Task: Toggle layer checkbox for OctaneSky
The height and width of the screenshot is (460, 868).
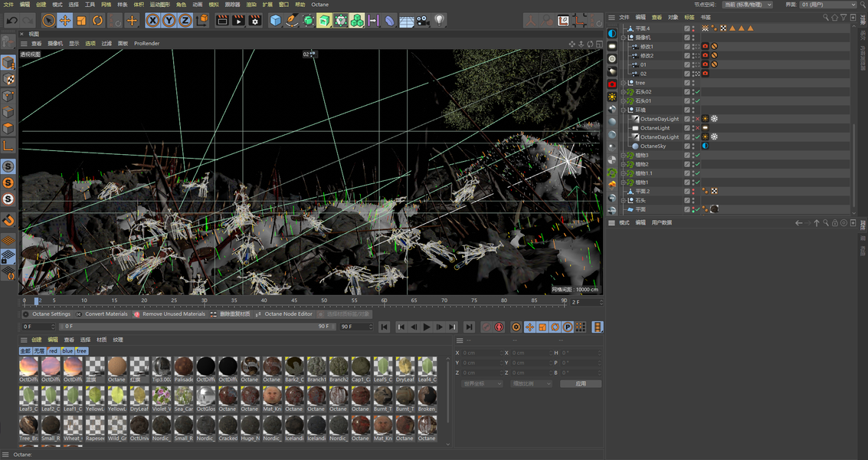Action: [x=687, y=146]
